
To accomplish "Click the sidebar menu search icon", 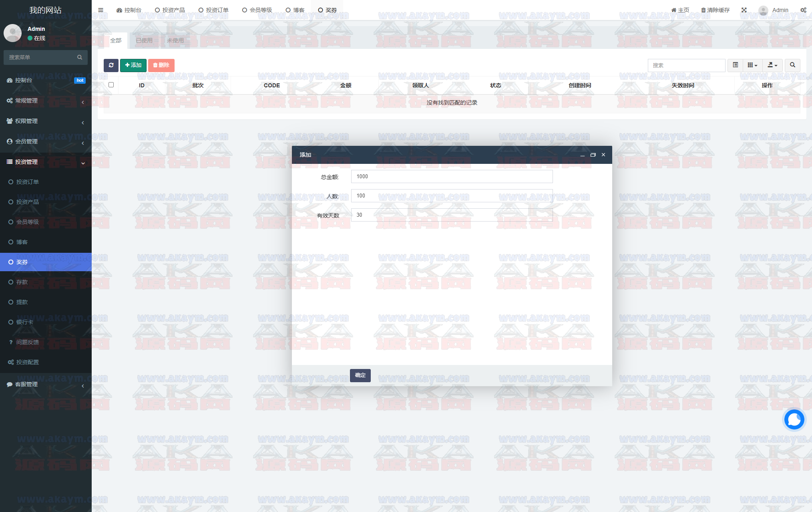I will pyautogui.click(x=80, y=57).
